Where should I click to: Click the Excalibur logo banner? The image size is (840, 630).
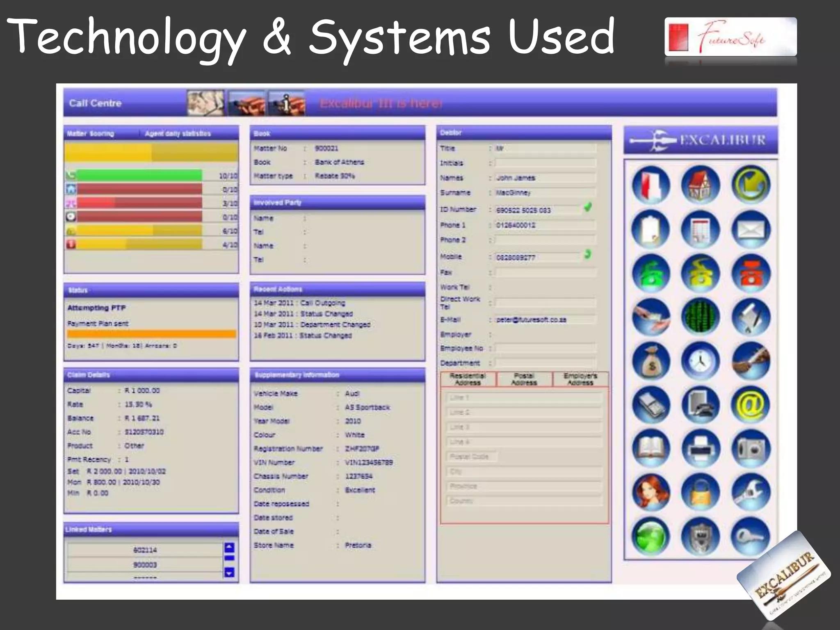701,140
